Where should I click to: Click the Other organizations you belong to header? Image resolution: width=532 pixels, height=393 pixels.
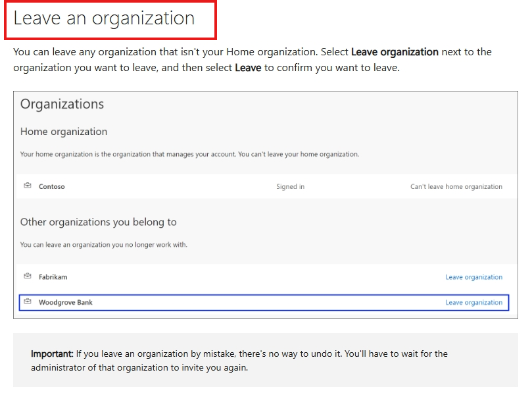click(x=99, y=222)
